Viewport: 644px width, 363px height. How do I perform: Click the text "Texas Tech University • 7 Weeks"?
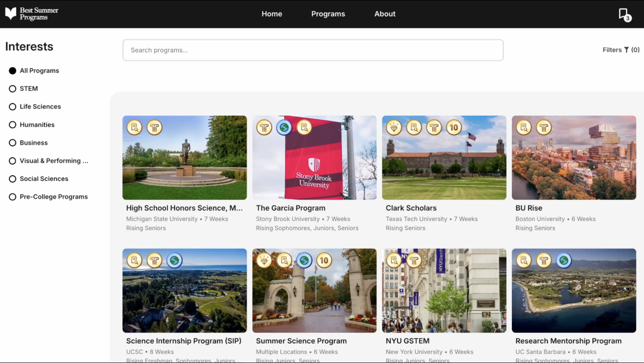point(432,219)
